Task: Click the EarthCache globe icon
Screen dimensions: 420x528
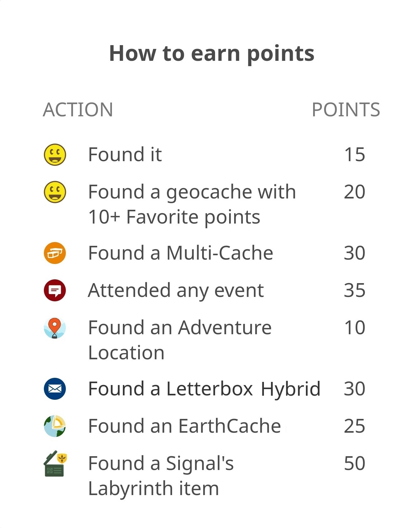Action: 55,426
